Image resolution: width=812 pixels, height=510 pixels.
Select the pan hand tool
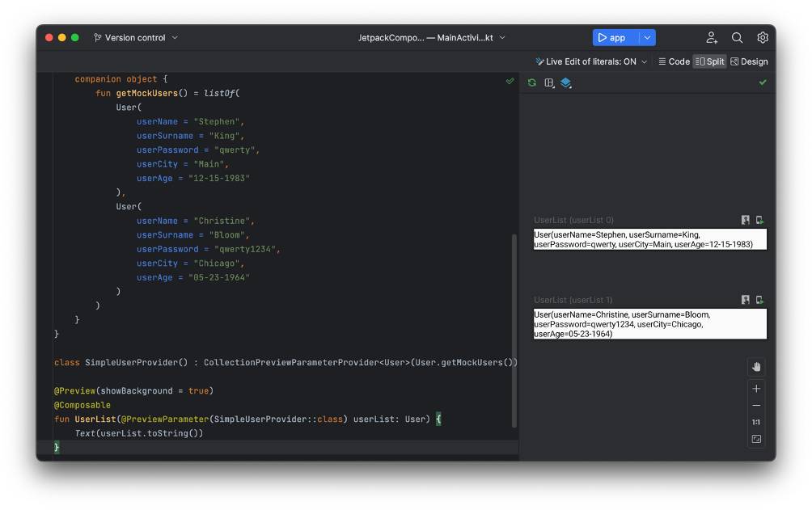(756, 367)
